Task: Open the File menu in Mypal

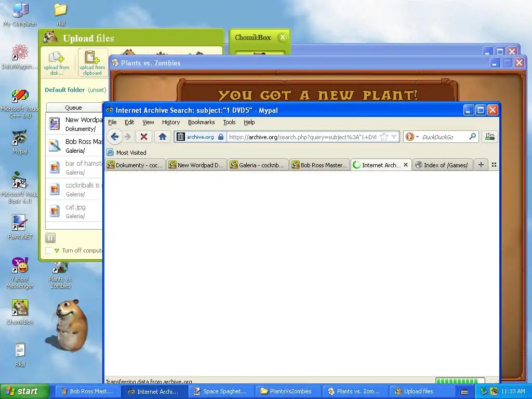Action: tap(112, 122)
